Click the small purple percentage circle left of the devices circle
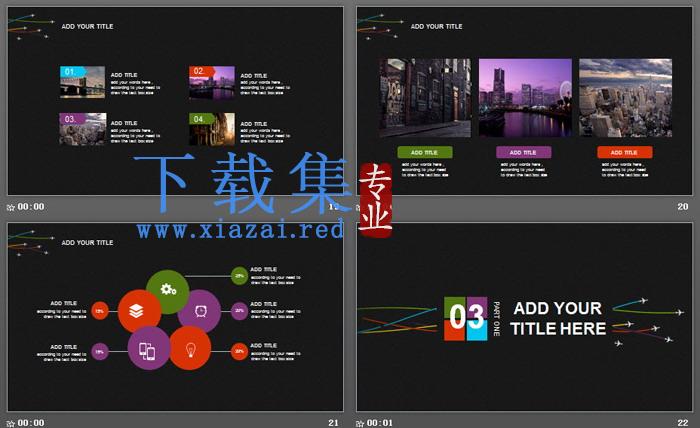Image resolution: width=700 pixels, height=428 pixels. tap(100, 352)
